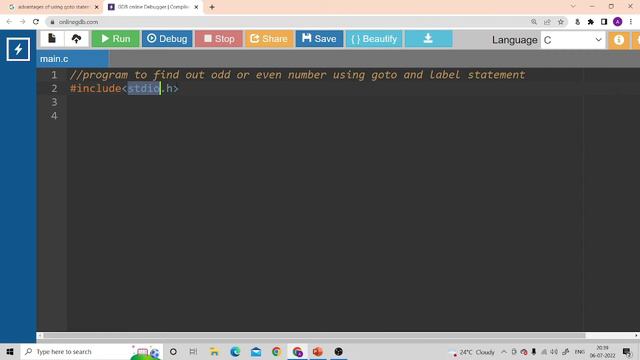Toggle the browser side panel icon
640x360 pixels.
[x=604, y=22]
